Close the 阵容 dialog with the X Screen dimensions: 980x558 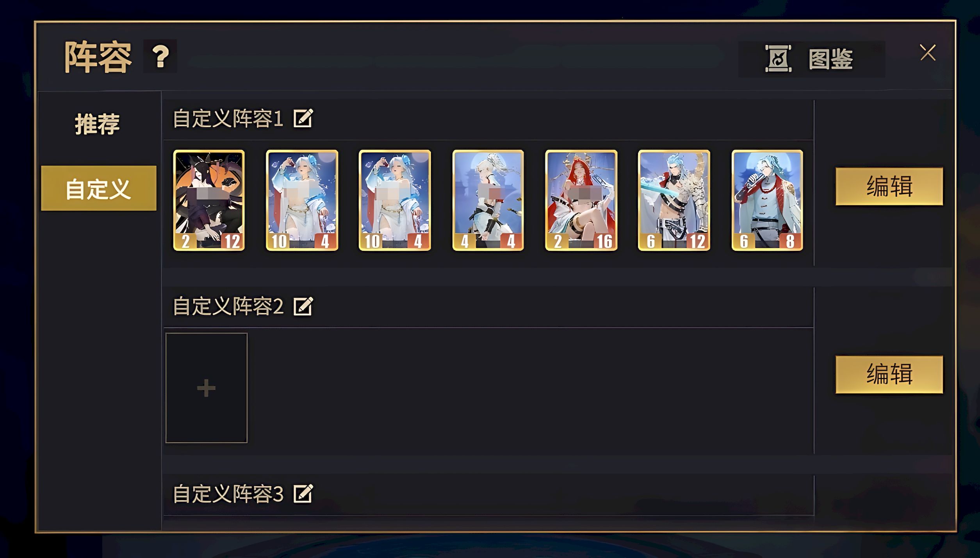point(928,53)
